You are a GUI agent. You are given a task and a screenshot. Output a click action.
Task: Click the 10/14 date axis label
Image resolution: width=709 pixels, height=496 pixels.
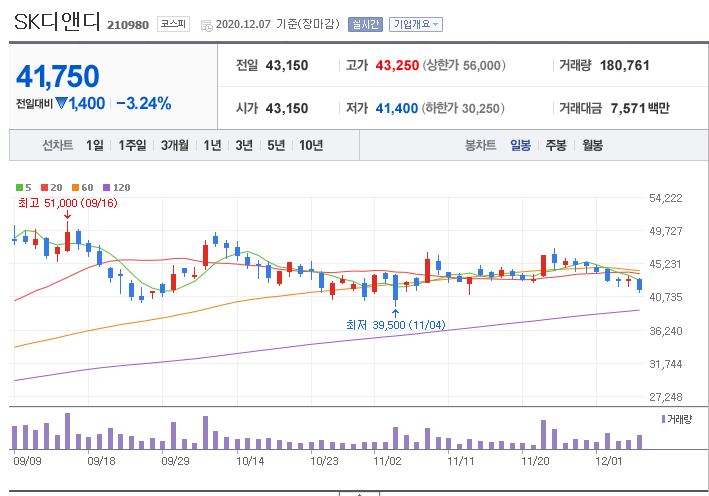[250, 461]
